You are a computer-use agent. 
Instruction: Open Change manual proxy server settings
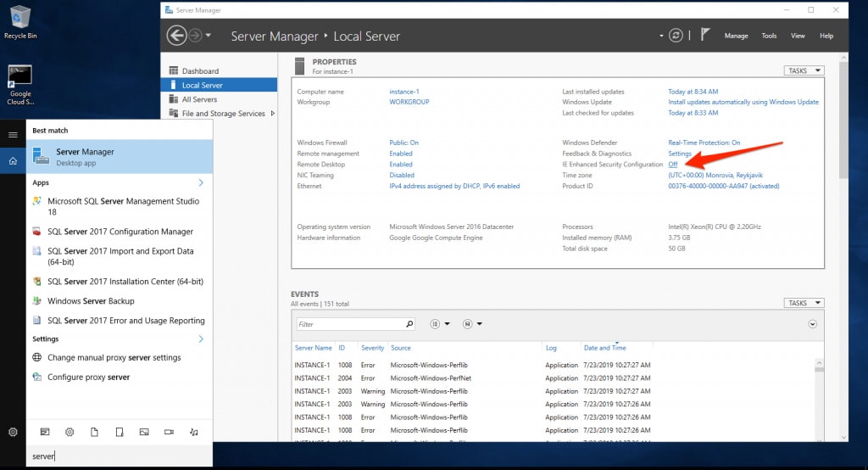[120, 357]
